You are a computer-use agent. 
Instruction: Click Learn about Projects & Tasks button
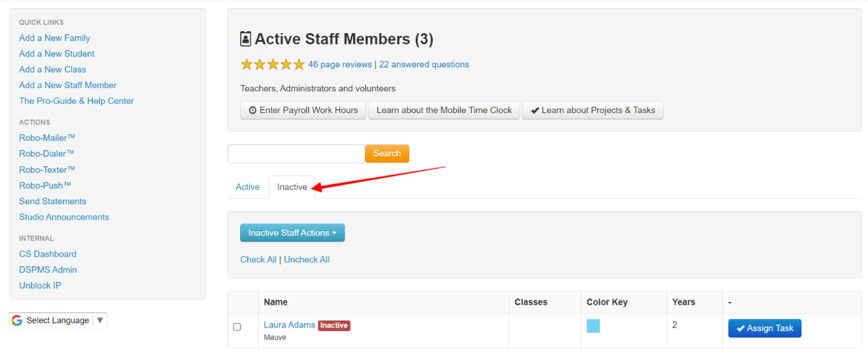pyautogui.click(x=593, y=110)
